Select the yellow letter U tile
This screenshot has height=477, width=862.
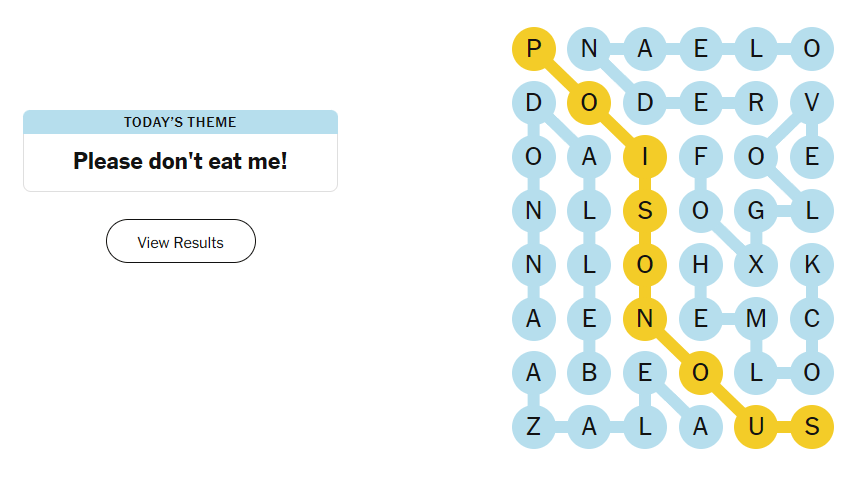click(756, 427)
